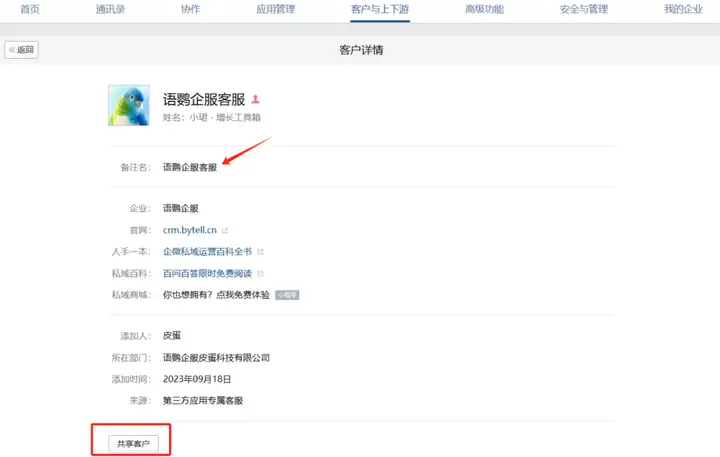Open the 百问百答限时免费阅读 link

pyautogui.click(x=207, y=273)
